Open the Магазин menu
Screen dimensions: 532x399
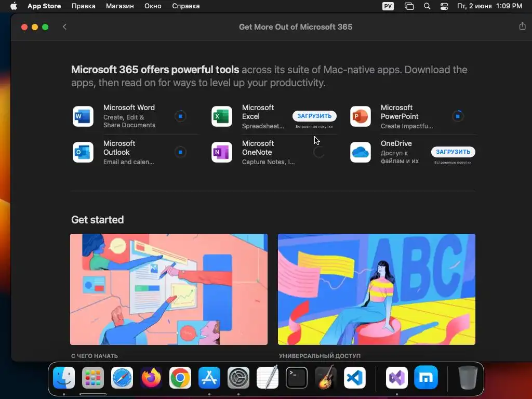120,6
